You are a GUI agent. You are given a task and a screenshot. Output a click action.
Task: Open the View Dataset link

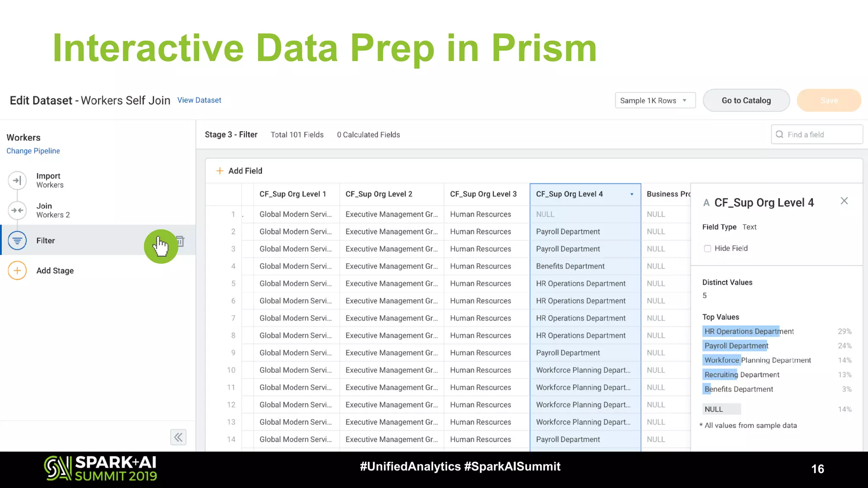click(199, 100)
